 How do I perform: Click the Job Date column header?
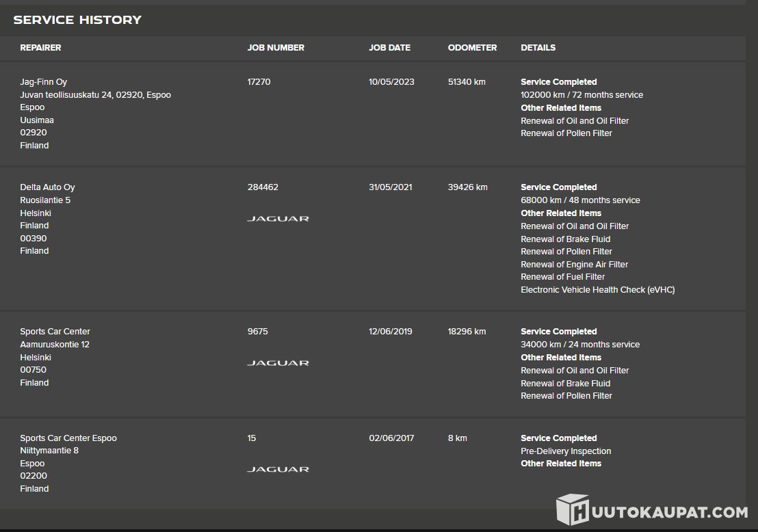pyautogui.click(x=389, y=48)
